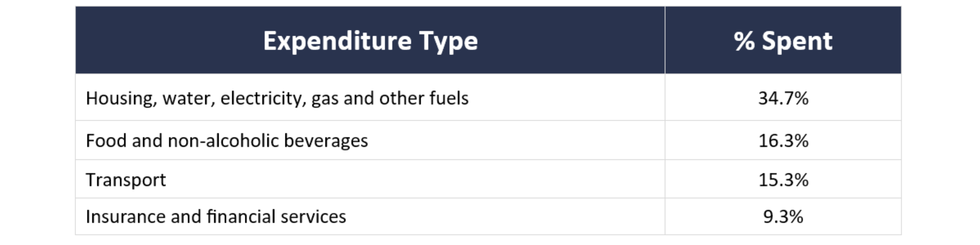Click the 9.3% value cell

pyautogui.click(x=783, y=217)
